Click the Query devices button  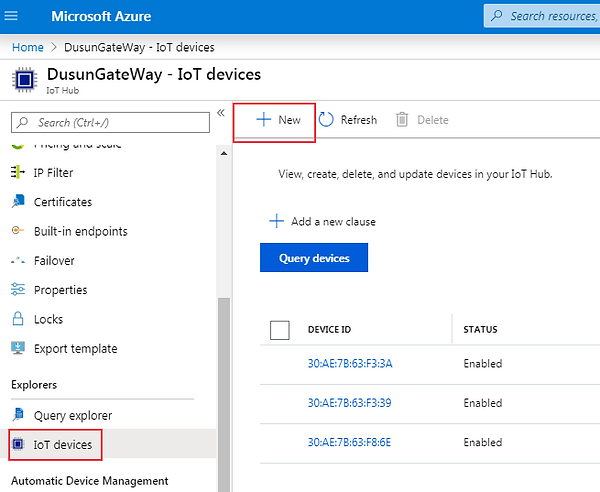(314, 257)
